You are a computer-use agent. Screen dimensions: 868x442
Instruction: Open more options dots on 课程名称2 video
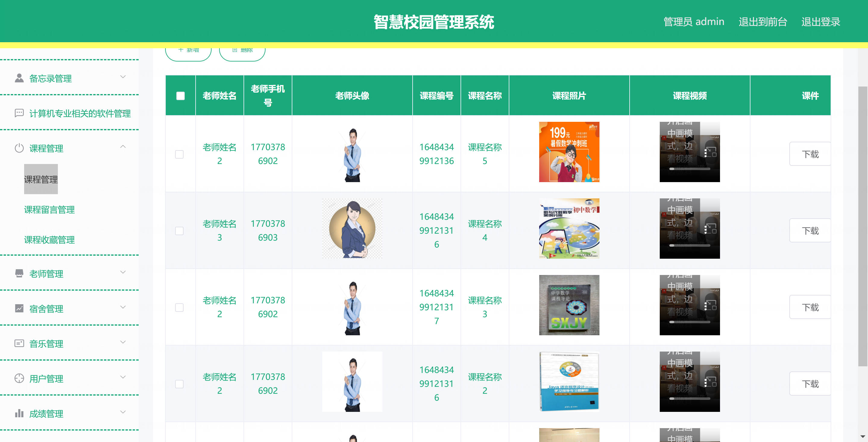tap(705, 383)
